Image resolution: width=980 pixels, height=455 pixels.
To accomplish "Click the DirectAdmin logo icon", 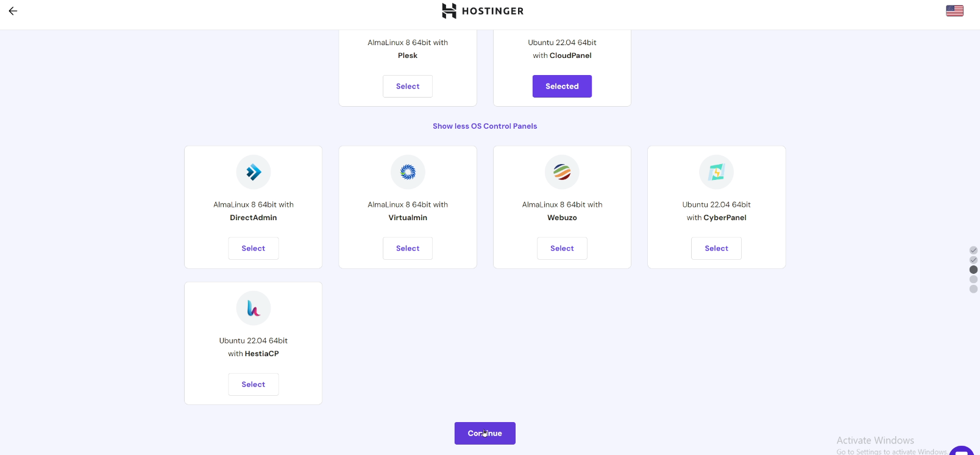I will pyautogui.click(x=254, y=172).
